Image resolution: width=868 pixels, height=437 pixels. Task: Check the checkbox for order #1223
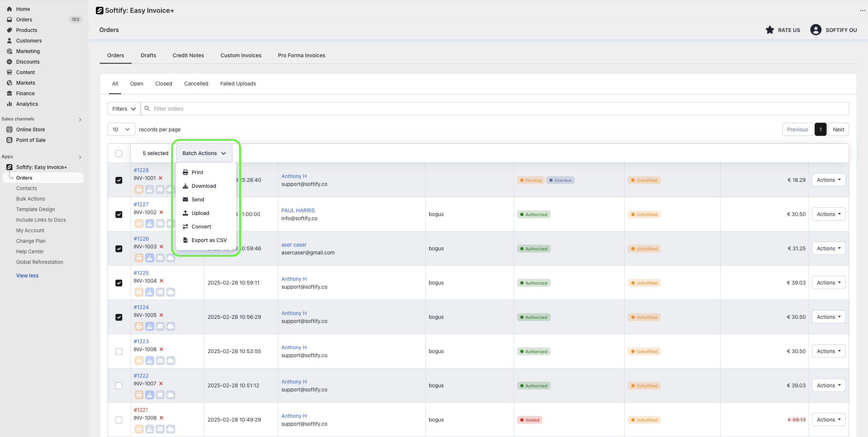[119, 352]
